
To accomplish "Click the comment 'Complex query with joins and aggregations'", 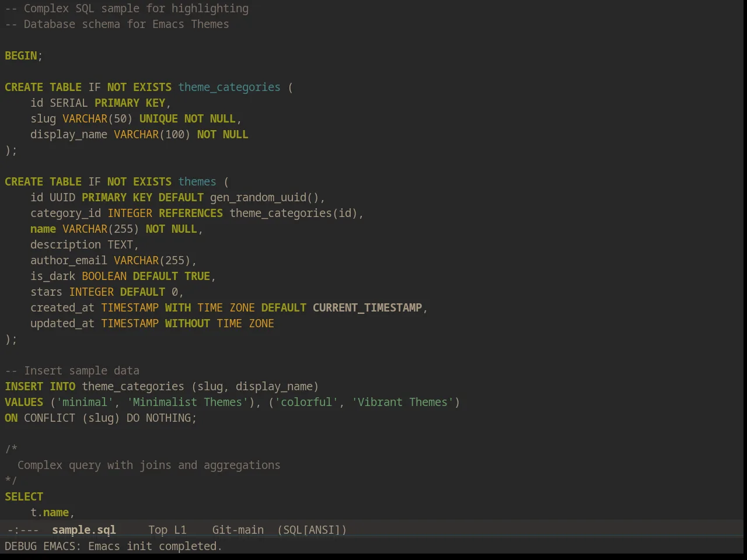I will tap(149, 465).
